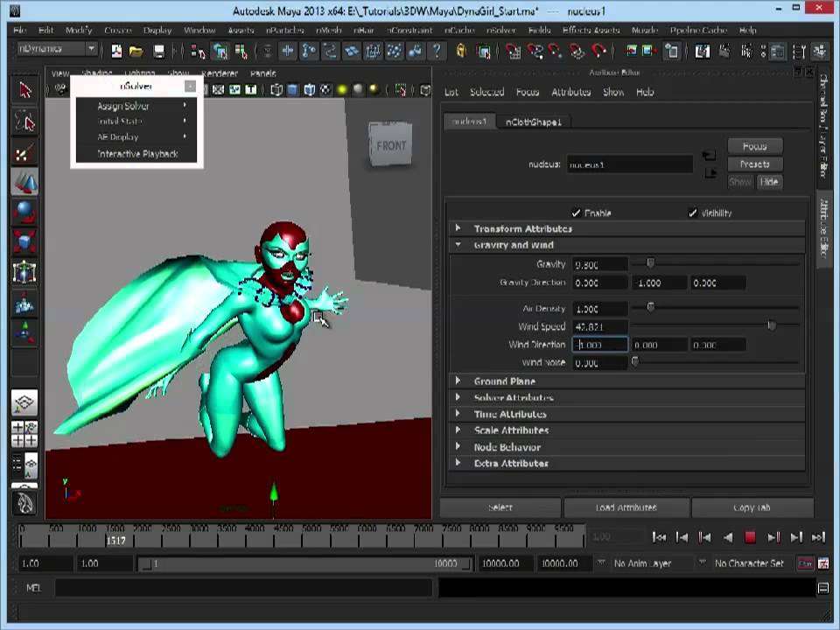Viewport: 840px width, 630px height.
Task: Pick the Scale tool cube icon
Action: (x=24, y=242)
